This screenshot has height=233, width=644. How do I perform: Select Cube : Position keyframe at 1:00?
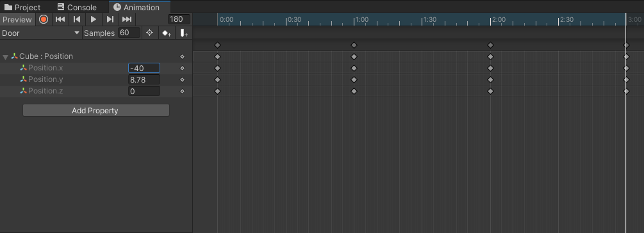pyautogui.click(x=354, y=56)
